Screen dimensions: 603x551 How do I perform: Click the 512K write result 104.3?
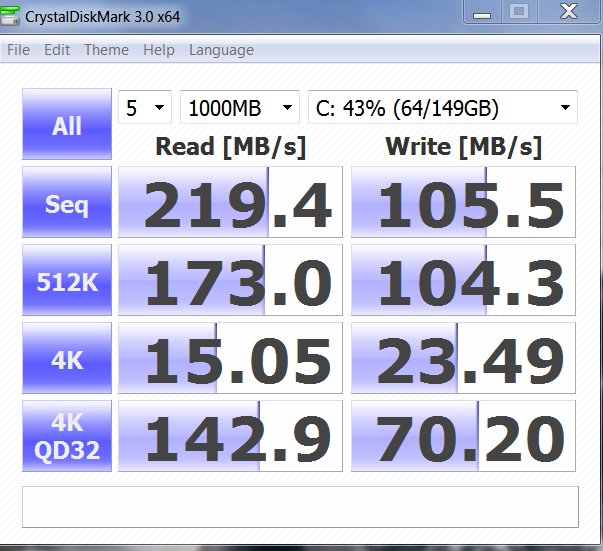tap(463, 280)
